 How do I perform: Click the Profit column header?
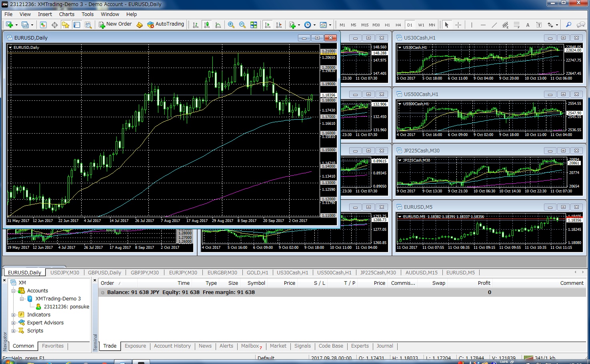point(484,283)
